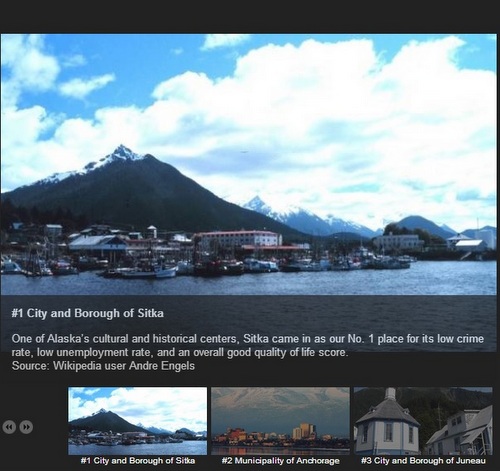Viewport: 500px width, 471px height.
Task: Open the Anchorage skyline thumbnail
Action: click(x=280, y=421)
